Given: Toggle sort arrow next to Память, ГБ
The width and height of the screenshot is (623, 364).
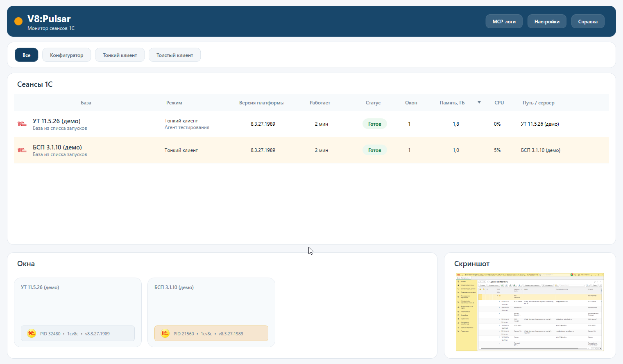Looking at the screenshot, I should (479, 102).
